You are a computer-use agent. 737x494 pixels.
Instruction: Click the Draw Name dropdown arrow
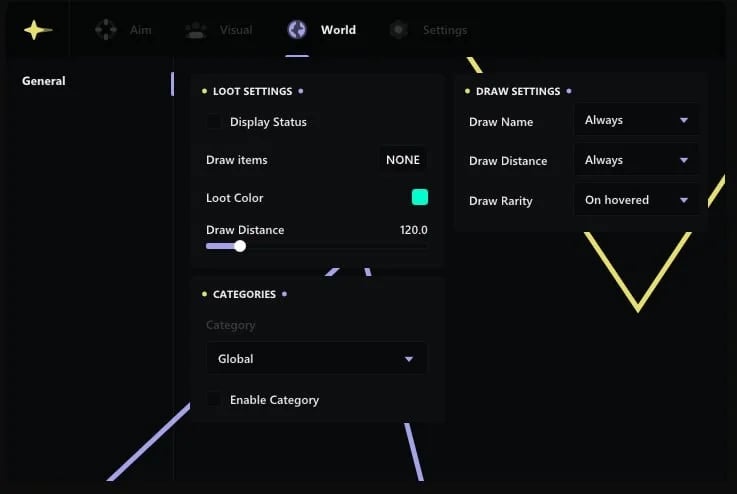click(684, 120)
